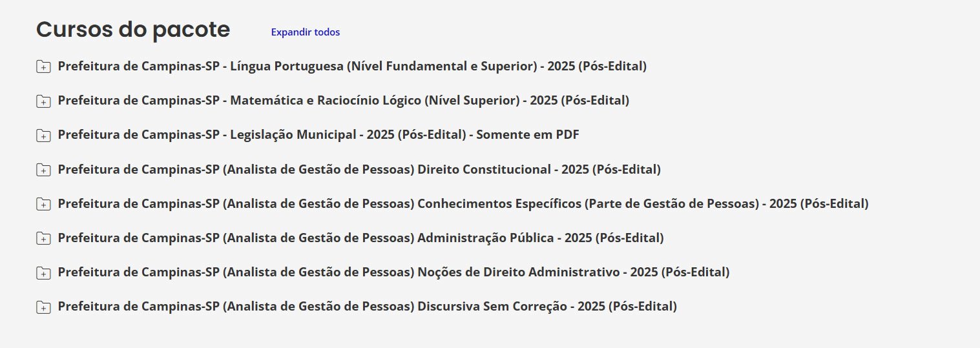Click folder-plus icon for Conhecimentos Específicos course

(43, 204)
